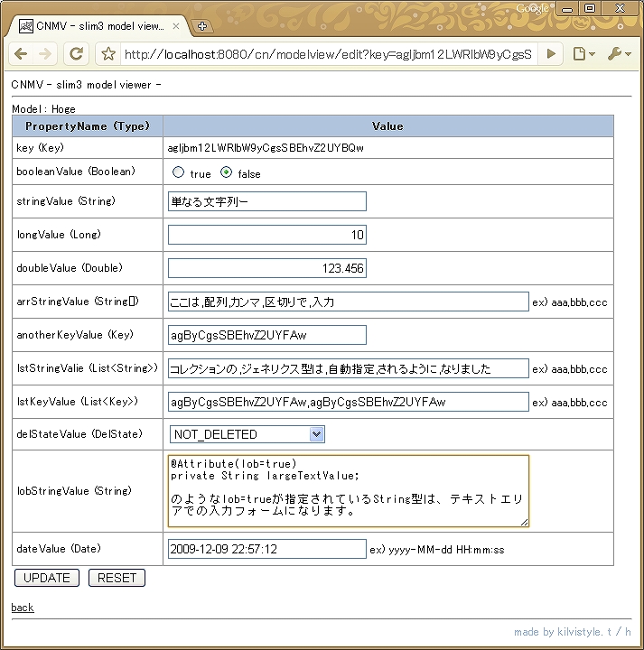Click the 'delStateValue (DelState)' label

tap(79, 433)
